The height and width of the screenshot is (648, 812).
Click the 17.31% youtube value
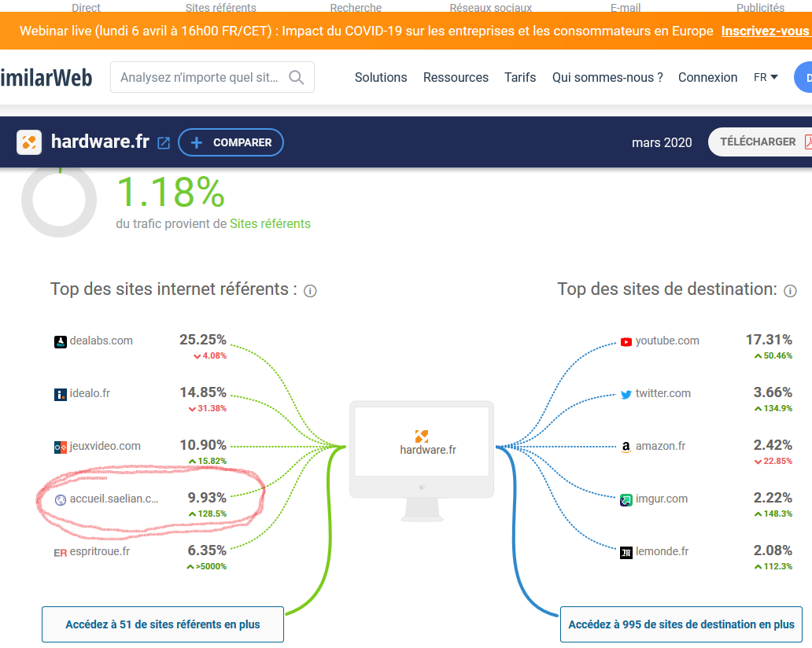pos(769,340)
